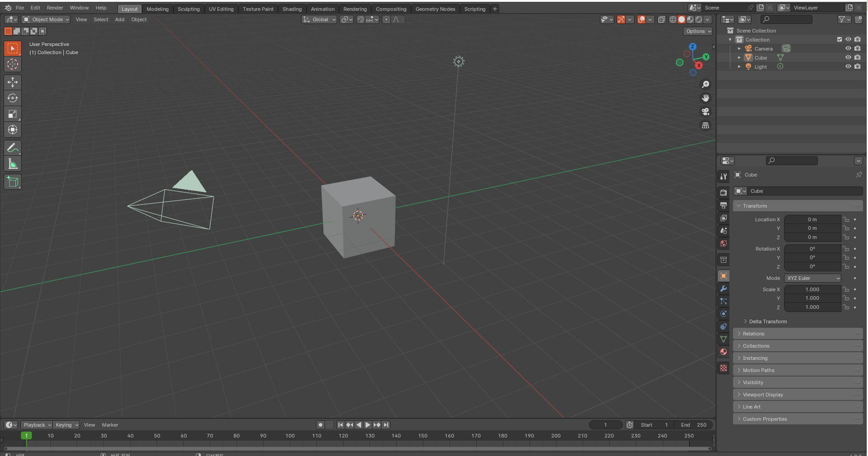
Task: Switch to Wireframe shading mode
Action: tap(673, 19)
